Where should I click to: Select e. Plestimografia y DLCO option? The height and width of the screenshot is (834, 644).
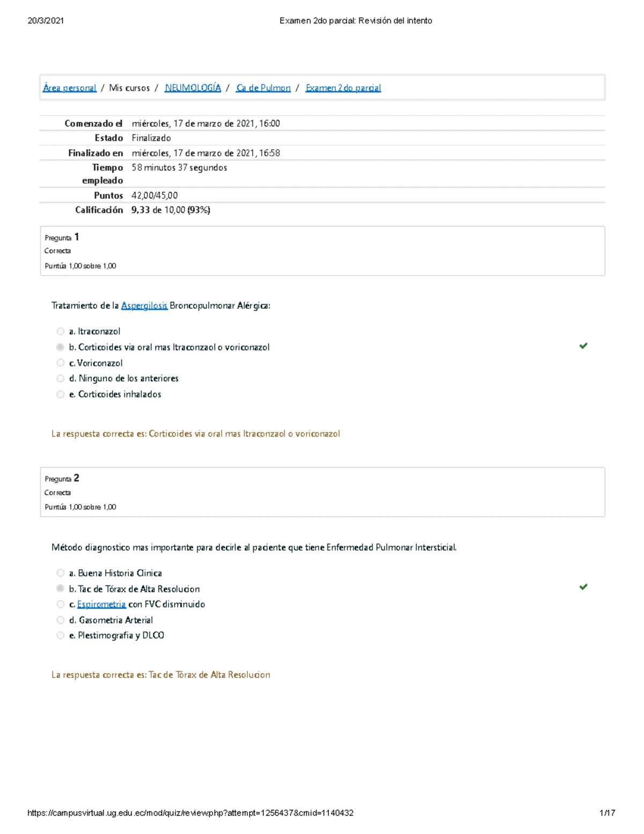(x=61, y=635)
